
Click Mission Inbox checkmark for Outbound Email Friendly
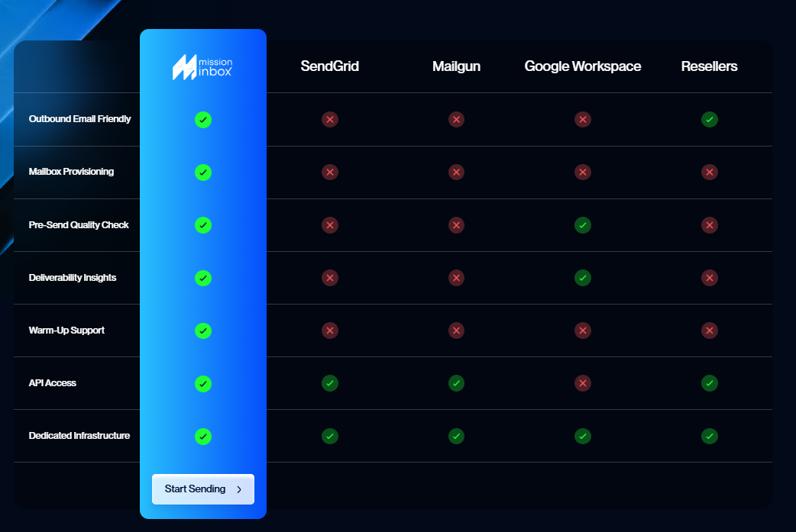(203, 120)
